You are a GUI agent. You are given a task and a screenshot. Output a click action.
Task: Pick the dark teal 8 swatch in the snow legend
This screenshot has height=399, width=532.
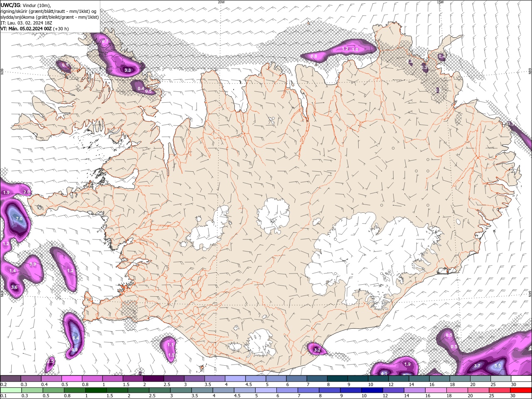pyautogui.click(x=337, y=379)
